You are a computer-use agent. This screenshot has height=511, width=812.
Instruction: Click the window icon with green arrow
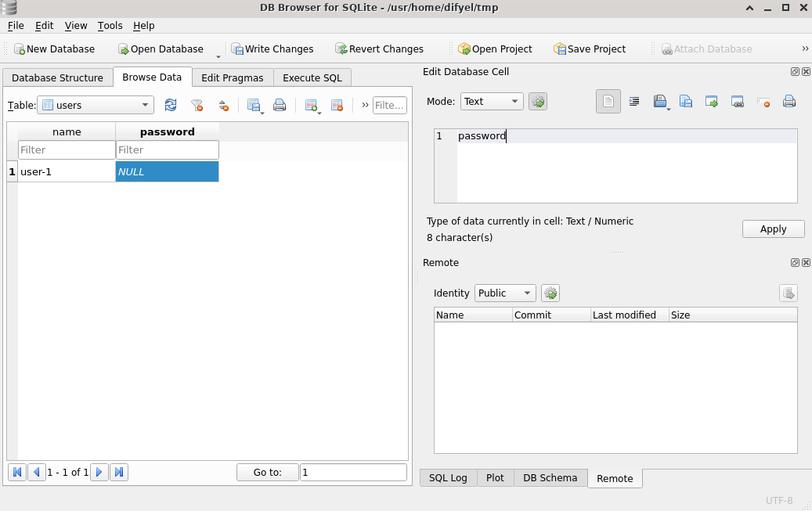(x=712, y=102)
